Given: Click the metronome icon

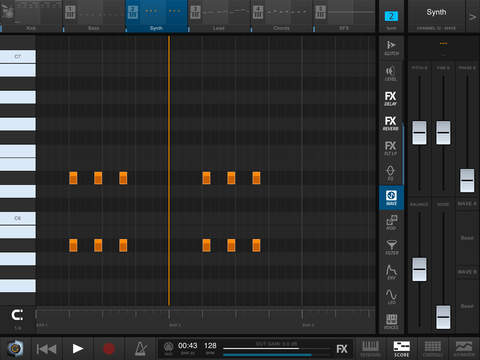Looking at the screenshot, I should pos(141,349).
